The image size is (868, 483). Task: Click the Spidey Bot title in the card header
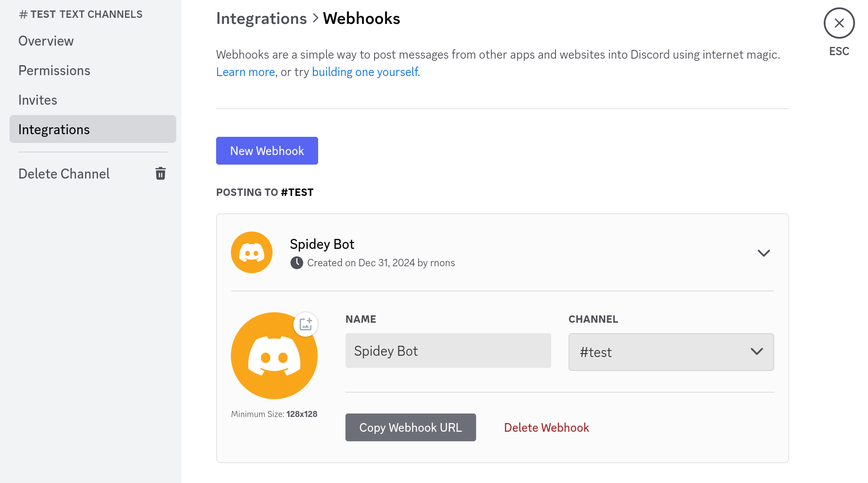point(322,244)
